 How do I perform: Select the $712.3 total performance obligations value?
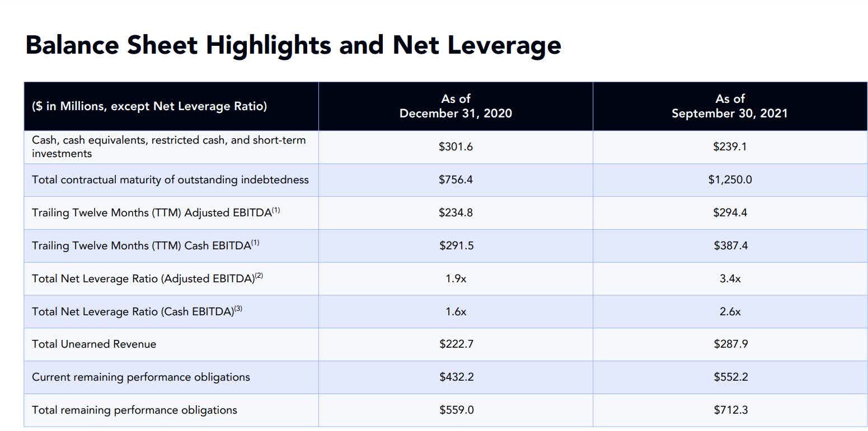(730, 410)
